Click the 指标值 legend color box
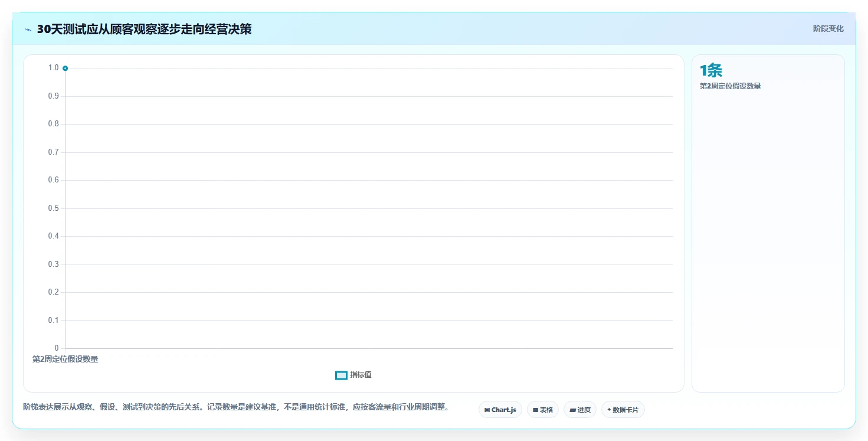The height and width of the screenshot is (441, 868). 341,375
